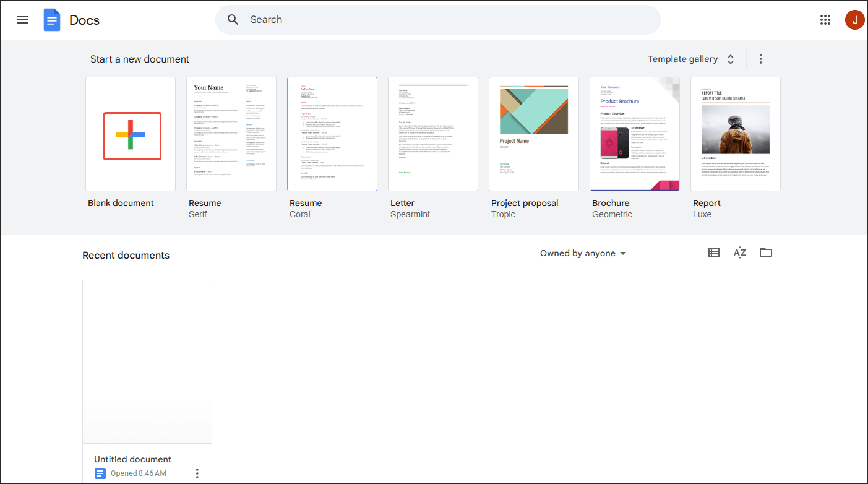Click your account avatar
Screen dimensions: 868x484
click(x=854, y=19)
